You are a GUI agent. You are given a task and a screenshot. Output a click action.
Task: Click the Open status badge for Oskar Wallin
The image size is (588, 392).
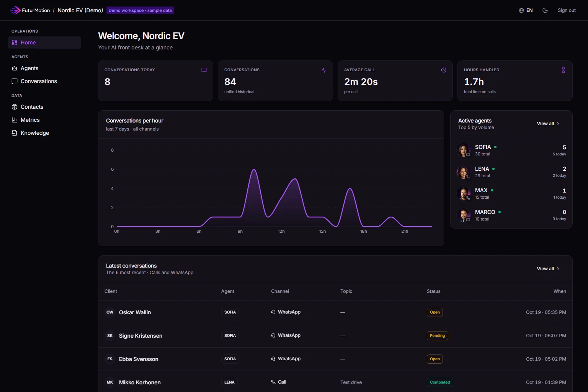pos(435,312)
